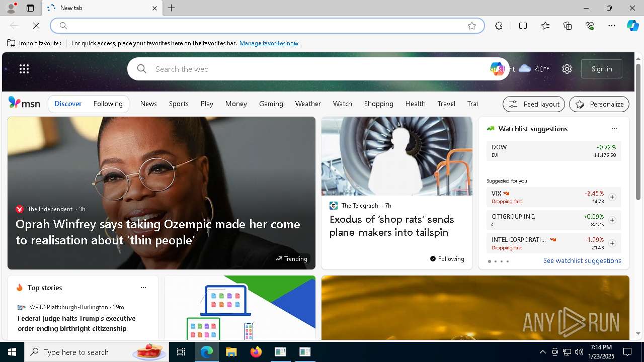The width and height of the screenshot is (644, 362).
Task: Click Manage favorites now link
Action: tap(269, 43)
